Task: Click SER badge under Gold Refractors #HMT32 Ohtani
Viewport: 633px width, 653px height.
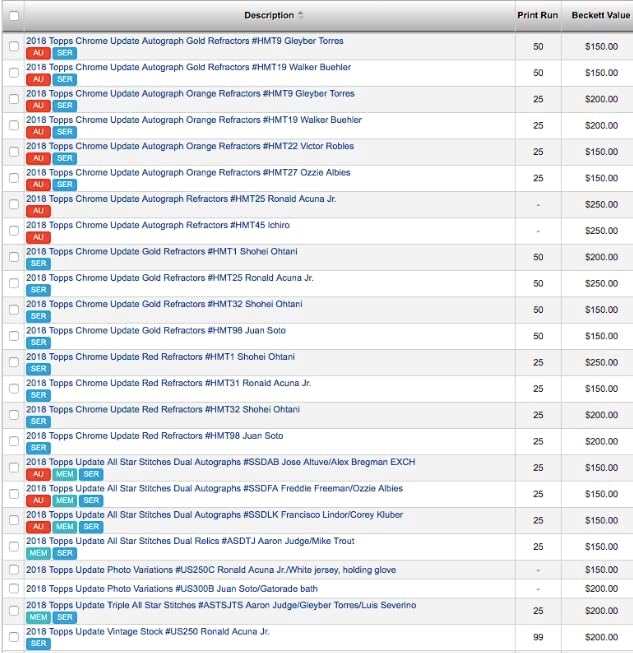Action: pos(38,316)
